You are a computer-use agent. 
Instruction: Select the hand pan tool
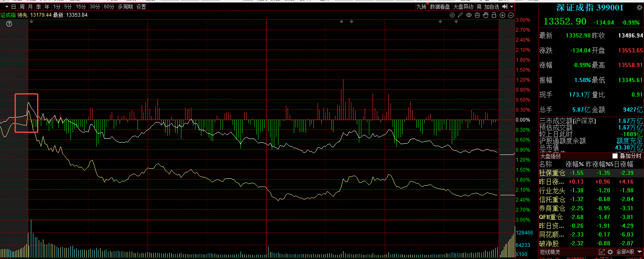(486, 15)
